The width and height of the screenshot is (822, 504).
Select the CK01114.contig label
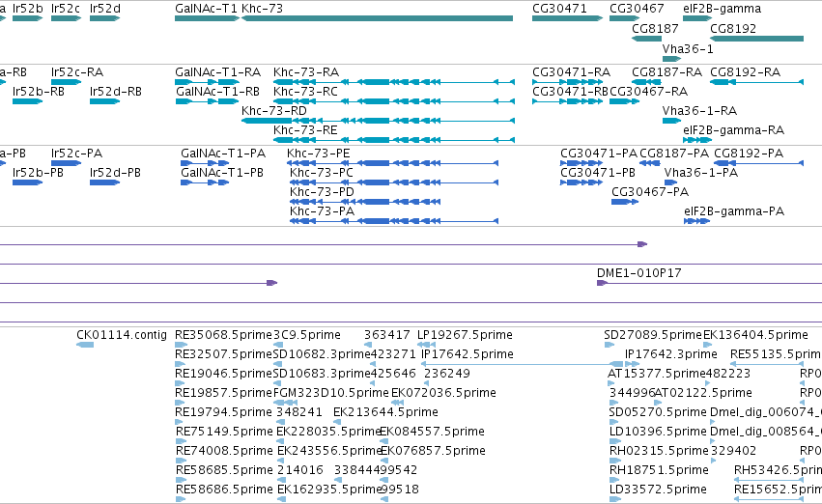122,335
